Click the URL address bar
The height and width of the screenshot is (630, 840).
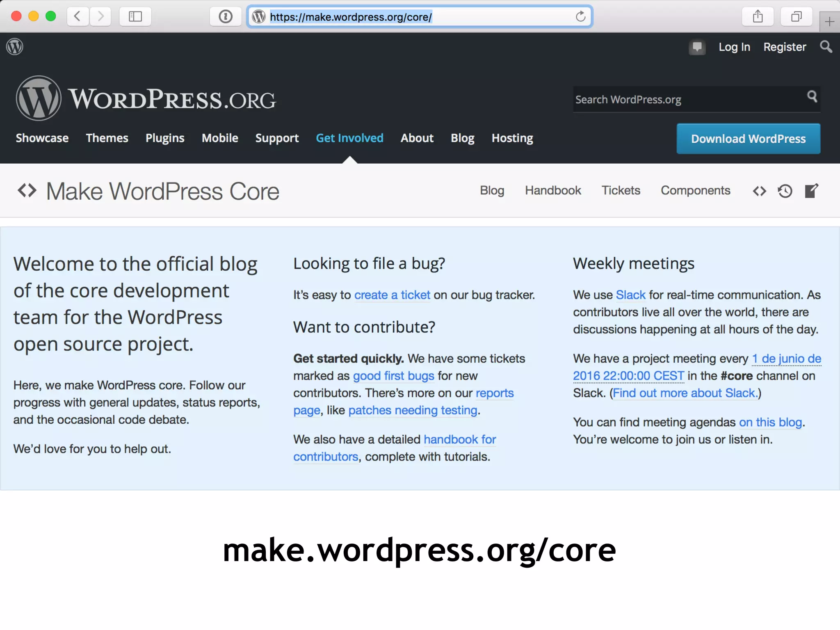(420, 17)
